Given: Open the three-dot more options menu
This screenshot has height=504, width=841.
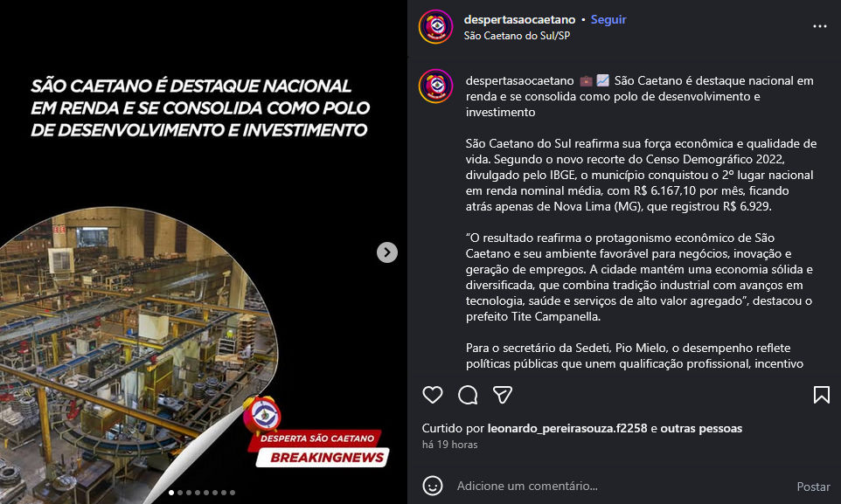Looking at the screenshot, I should (819, 26).
